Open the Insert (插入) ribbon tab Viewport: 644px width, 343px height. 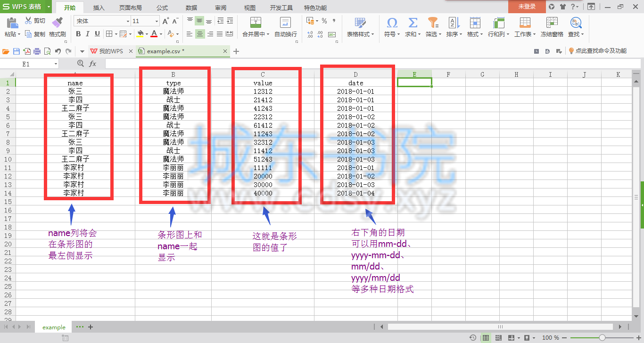[x=99, y=8]
